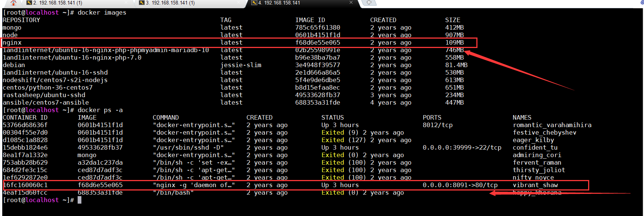Screen dimensions: 644x216
Task: Click repository 1and1internet/ubuntu-16-nginx-php-7.0
Action: [72, 58]
